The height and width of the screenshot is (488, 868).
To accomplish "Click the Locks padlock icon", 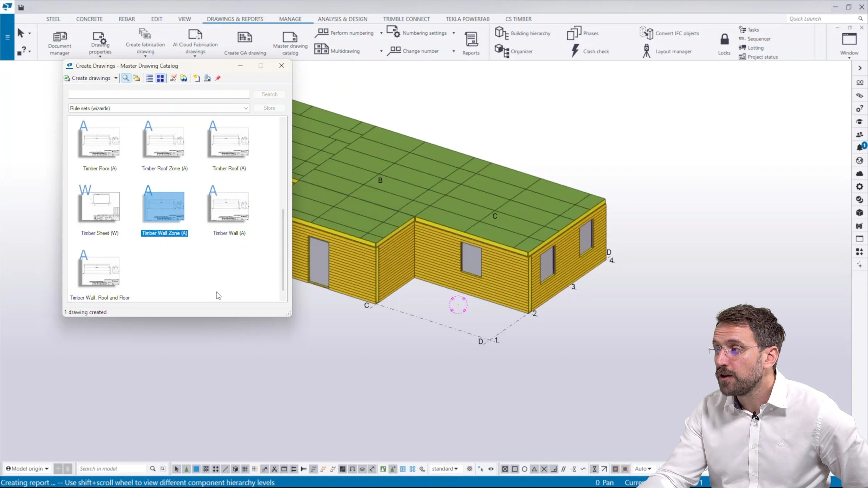I will tap(724, 39).
